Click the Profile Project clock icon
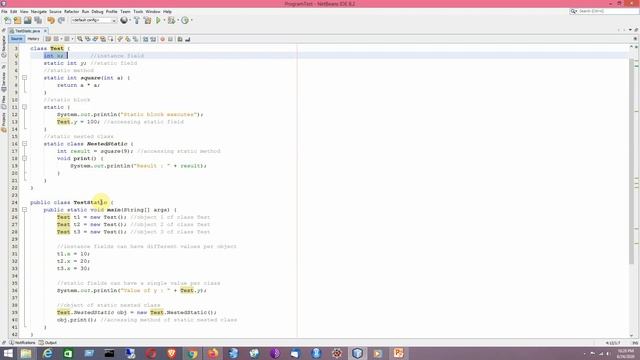This screenshot has height=360, width=640. 185,20
